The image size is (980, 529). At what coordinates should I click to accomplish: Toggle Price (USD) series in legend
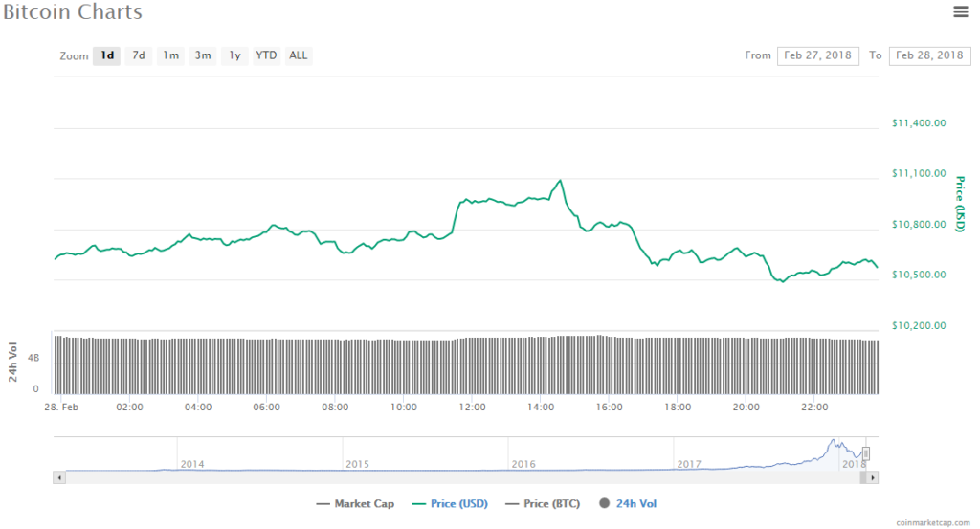(x=448, y=503)
